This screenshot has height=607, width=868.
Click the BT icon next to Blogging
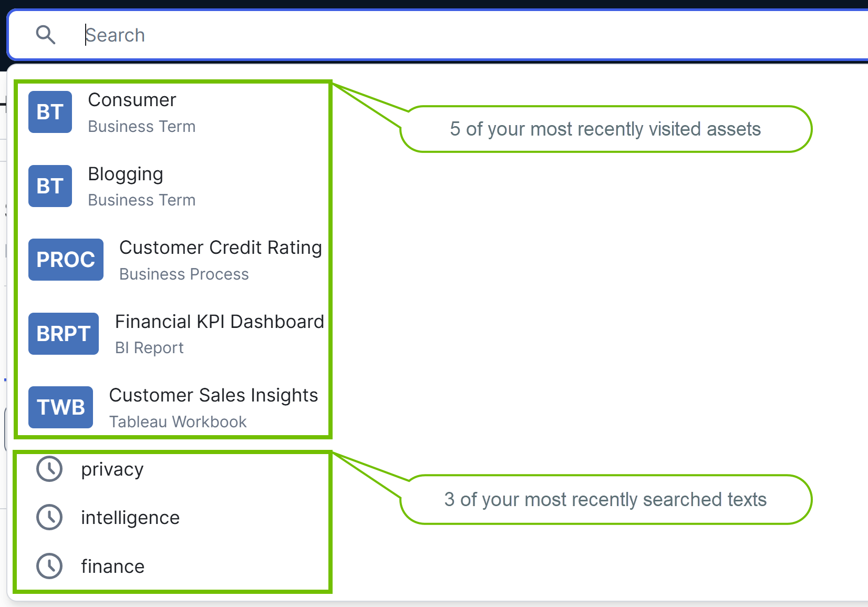50,186
